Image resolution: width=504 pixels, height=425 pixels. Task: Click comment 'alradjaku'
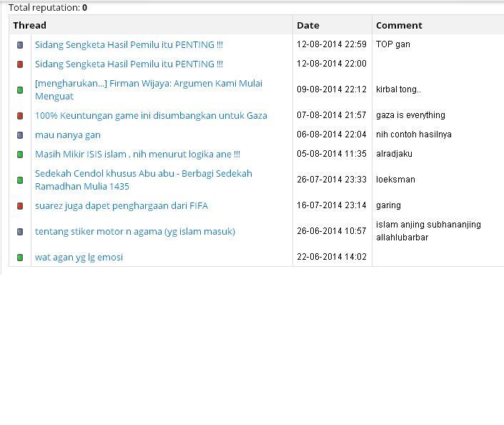(394, 154)
